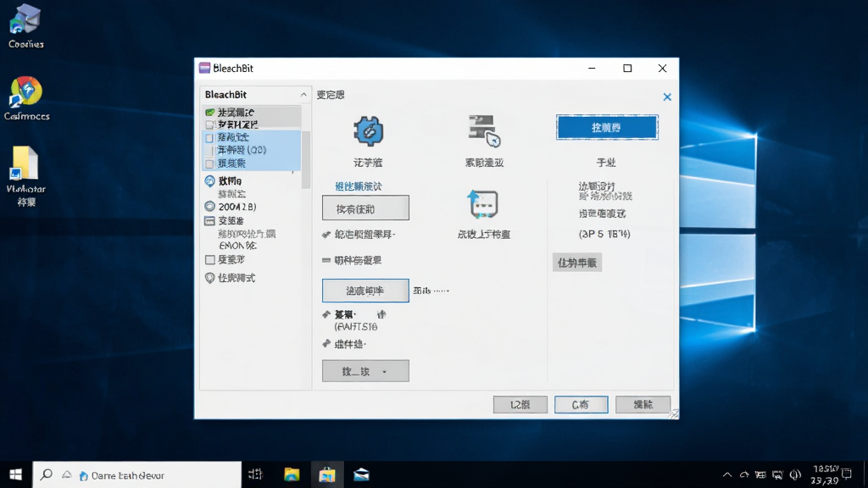Viewport: 868px width, 488px height.
Task: Click the Coofies desktop icon
Action: coord(25,19)
